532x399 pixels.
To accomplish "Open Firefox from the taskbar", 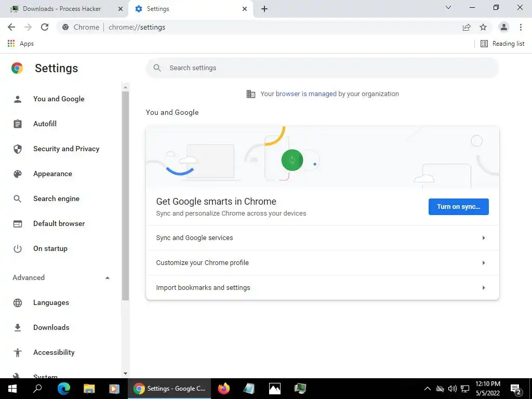I will (223, 389).
